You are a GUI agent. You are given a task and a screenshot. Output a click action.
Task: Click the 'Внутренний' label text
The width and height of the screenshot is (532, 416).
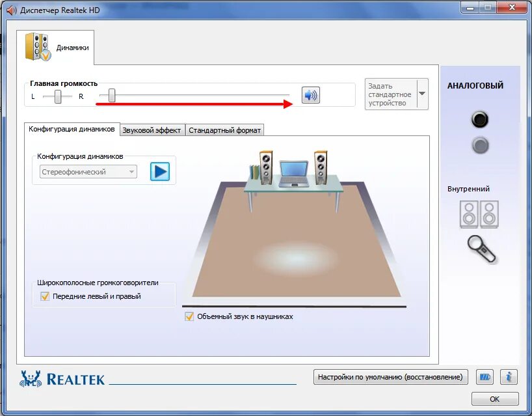click(x=468, y=189)
